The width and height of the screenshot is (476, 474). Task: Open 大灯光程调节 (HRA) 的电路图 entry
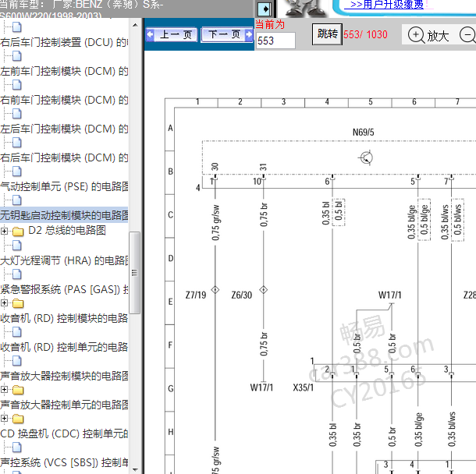coord(64,260)
